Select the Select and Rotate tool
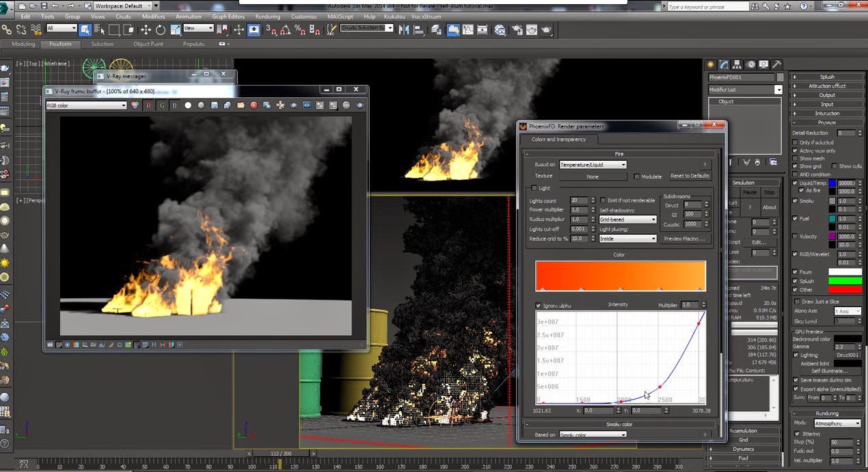Image resolution: width=868 pixels, height=472 pixels. (161, 29)
